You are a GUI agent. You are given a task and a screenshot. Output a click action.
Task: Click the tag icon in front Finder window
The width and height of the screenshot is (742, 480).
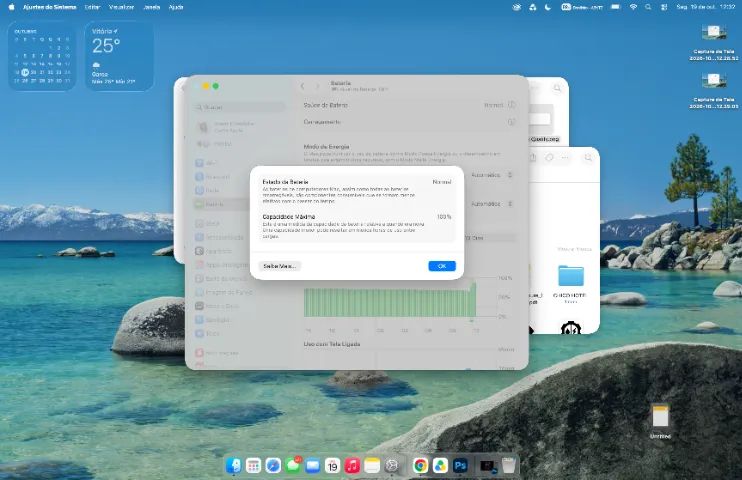pos(549,158)
